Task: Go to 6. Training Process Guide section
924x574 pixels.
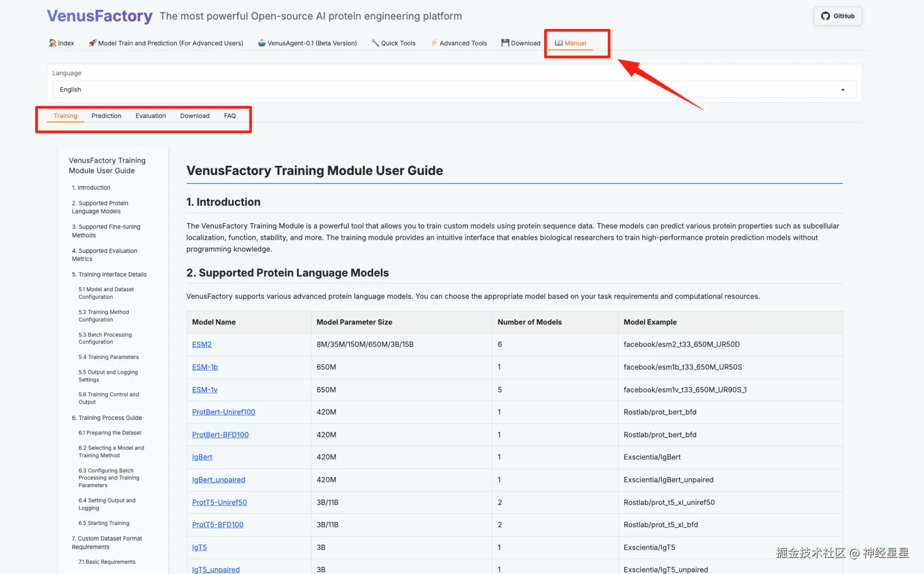Action: (107, 418)
